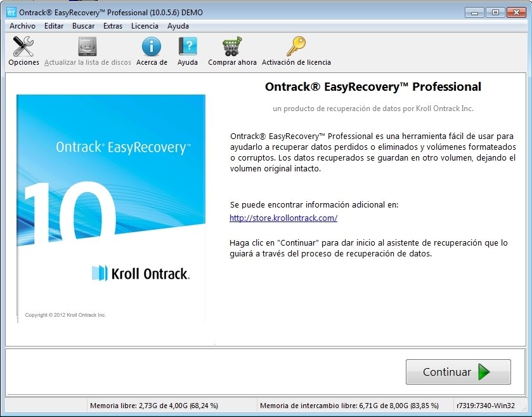The height and width of the screenshot is (417, 532).
Task: Open the Ayuda menu in the menu bar
Action: coord(178,26)
